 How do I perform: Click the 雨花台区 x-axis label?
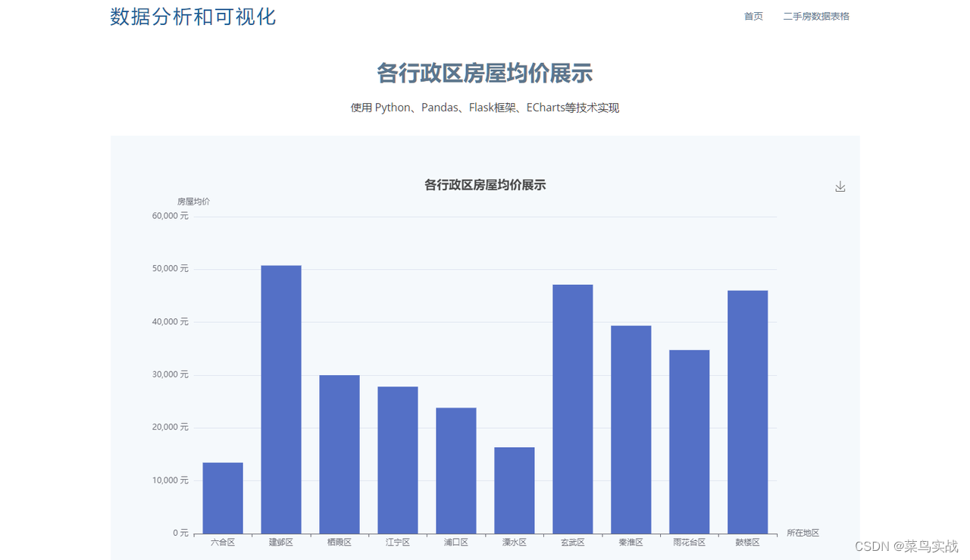pyautogui.click(x=690, y=543)
